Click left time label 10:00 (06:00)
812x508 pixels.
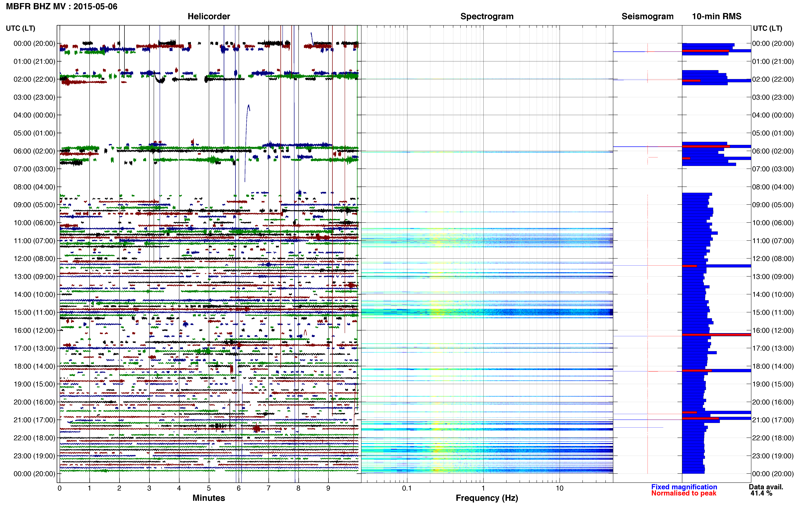pyautogui.click(x=34, y=223)
